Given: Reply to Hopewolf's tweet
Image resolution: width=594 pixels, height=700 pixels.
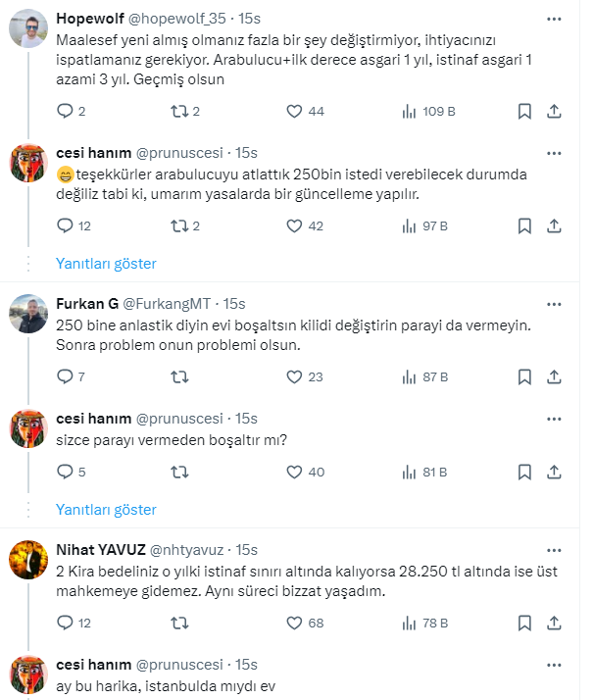Looking at the screenshot, I should 66,112.
